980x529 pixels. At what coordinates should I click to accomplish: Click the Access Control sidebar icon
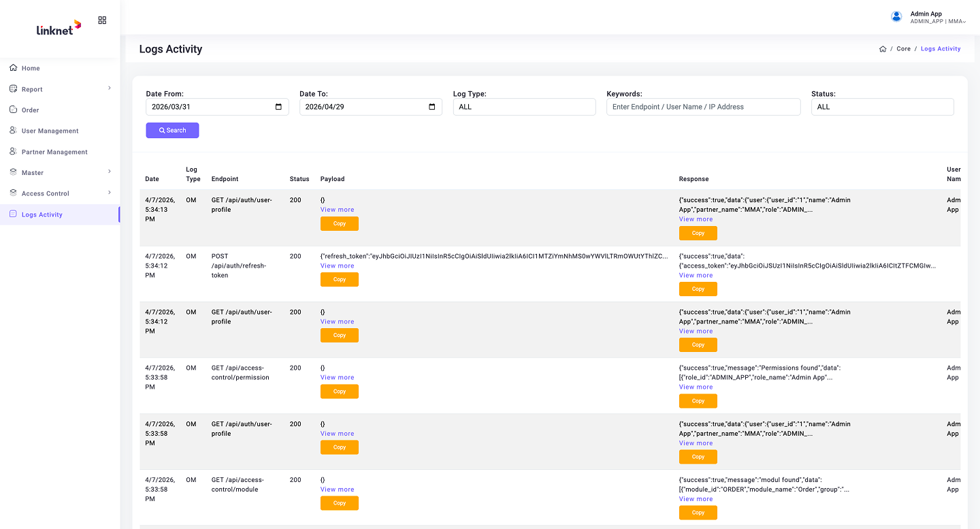[x=14, y=193]
